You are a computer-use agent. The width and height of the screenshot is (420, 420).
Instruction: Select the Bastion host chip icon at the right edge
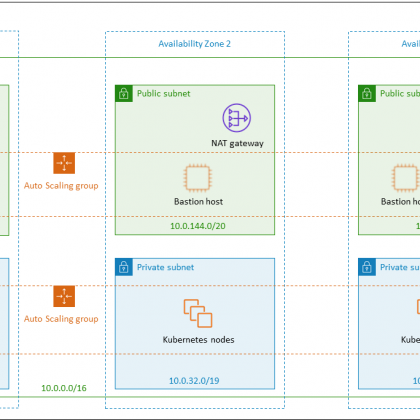[406, 178]
